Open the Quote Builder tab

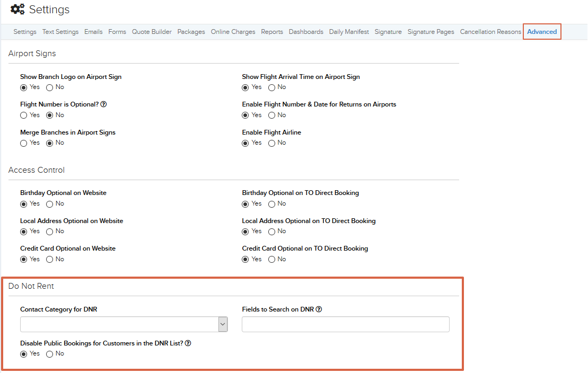tap(152, 31)
